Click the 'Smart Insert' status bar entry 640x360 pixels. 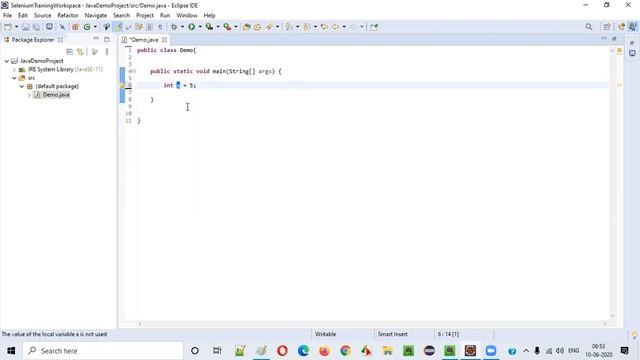point(393,334)
